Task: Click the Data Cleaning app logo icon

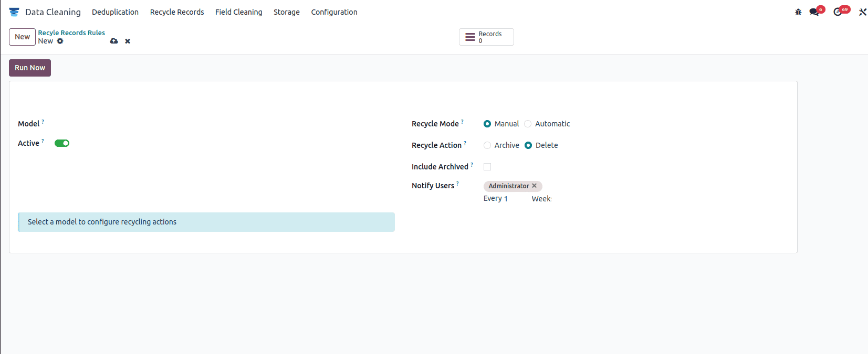Action: tap(14, 12)
